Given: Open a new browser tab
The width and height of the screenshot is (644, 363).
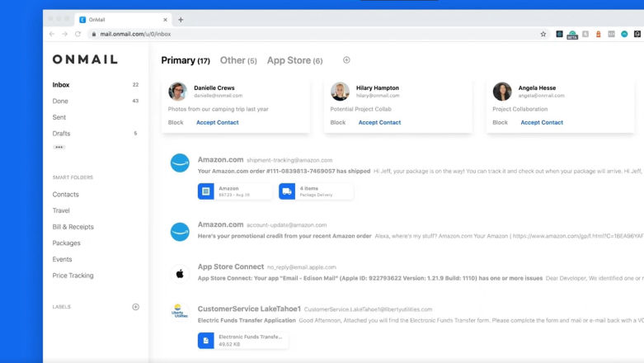Looking at the screenshot, I should pos(181,20).
